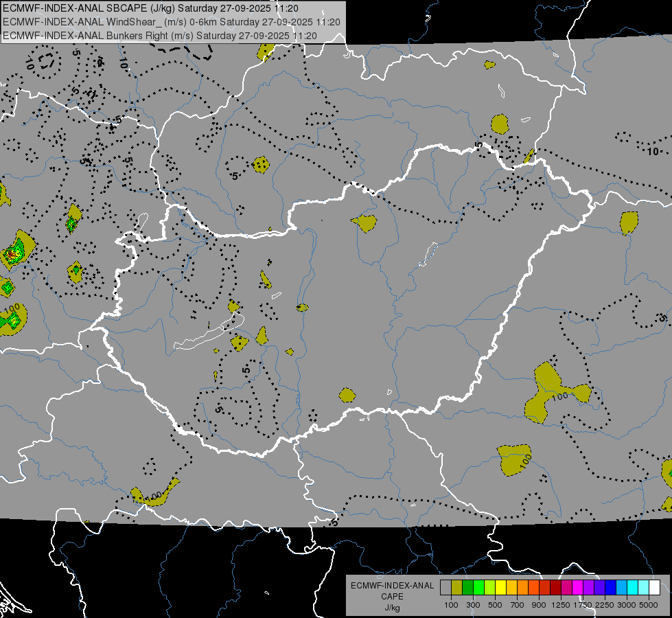Click the legend value 700
Screen dimensions: 672x618
click(x=518, y=605)
